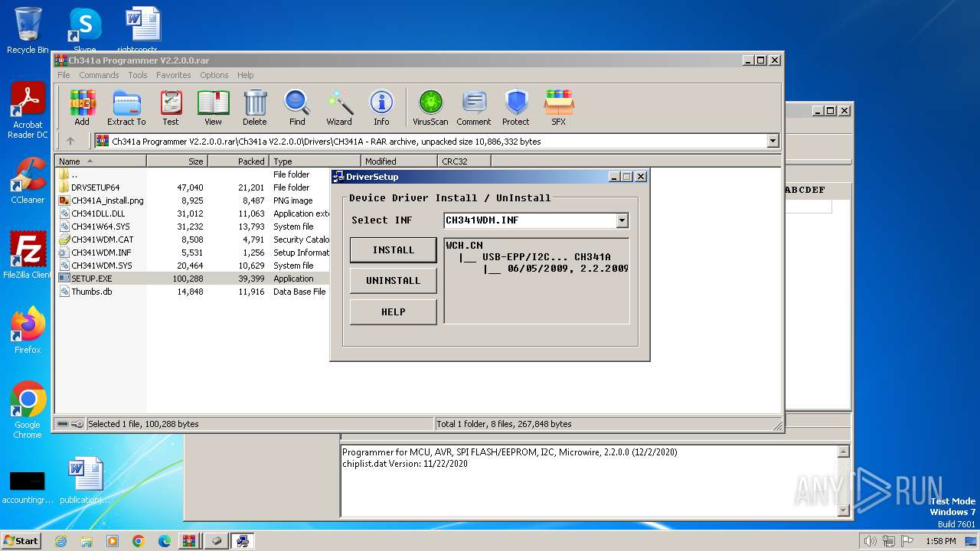The height and width of the screenshot is (551, 980).
Task: Open the Favorites menu
Action: click(x=174, y=75)
